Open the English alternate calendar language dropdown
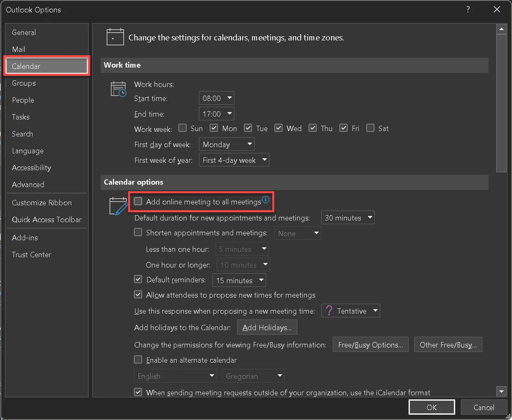 click(175, 376)
